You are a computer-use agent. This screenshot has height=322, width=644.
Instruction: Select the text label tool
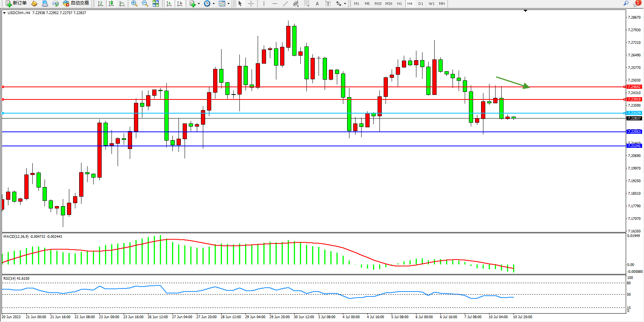pyautogui.click(x=328, y=3)
